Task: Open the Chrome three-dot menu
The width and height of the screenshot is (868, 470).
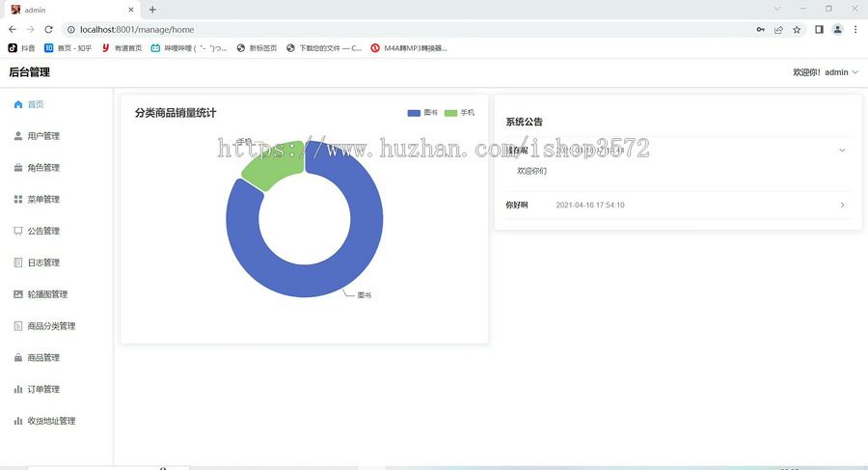Action: [855, 29]
